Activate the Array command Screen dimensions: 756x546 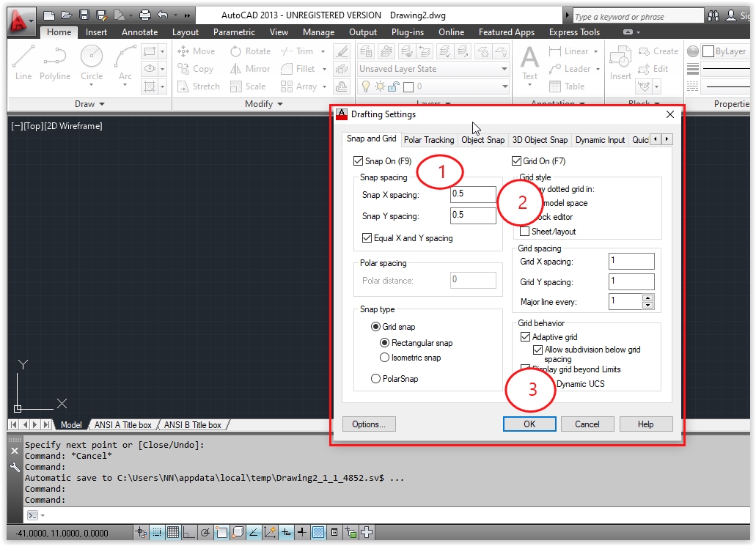pyautogui.click(x=299, y=86)
